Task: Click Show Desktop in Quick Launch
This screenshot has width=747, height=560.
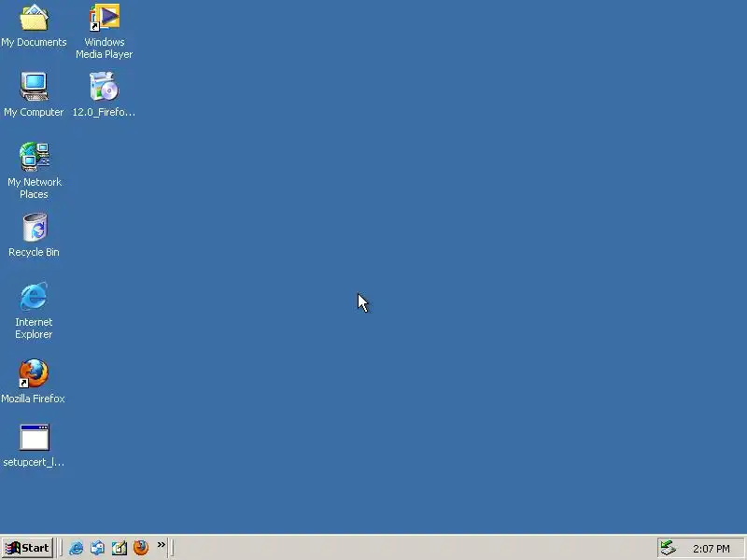Action: [x=120, y=548]
